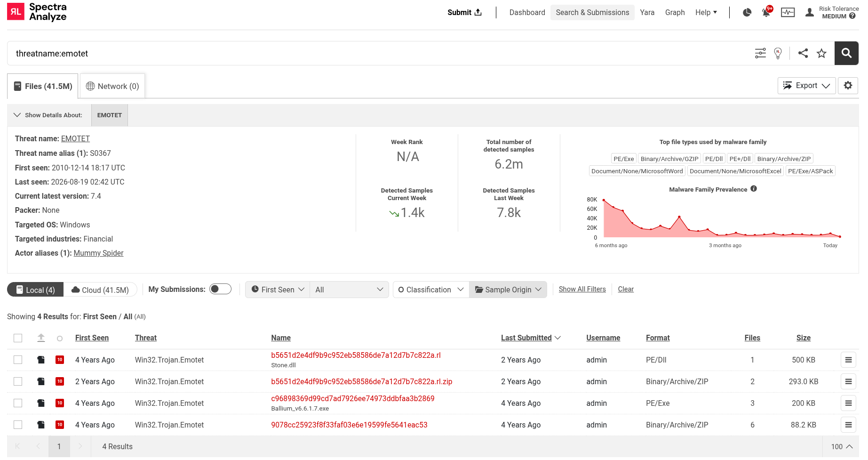Tick the select-all header checkbox

pos(18,338)
